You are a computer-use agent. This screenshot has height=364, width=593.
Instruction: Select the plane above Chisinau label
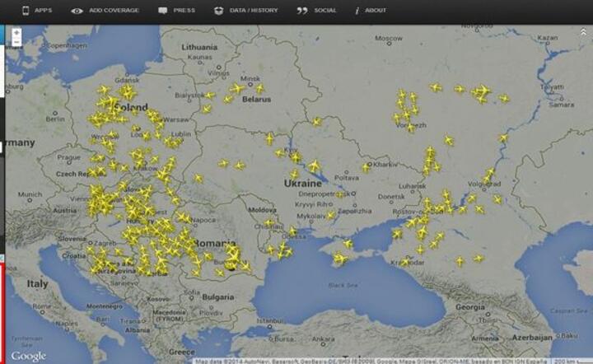[x=268, y=222]
